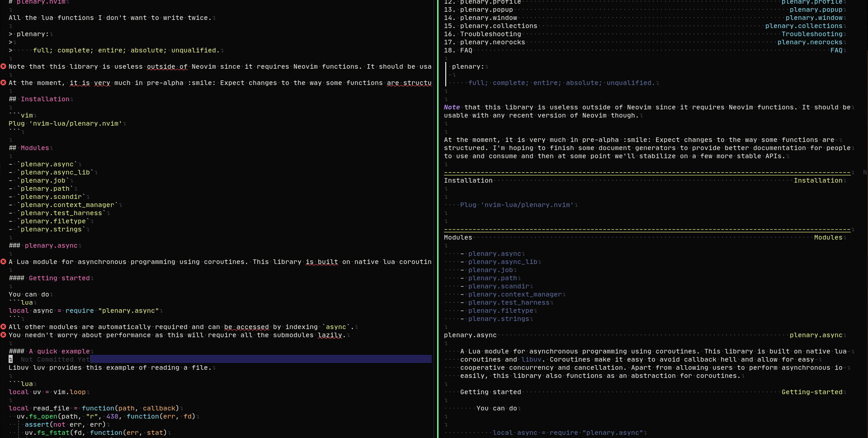Click the italic "Note" word in help pane

tap(452, 107)
